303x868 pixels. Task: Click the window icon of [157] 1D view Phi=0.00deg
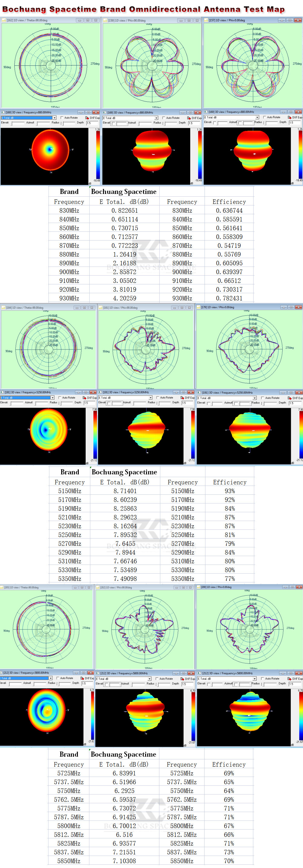click(206, 20)
